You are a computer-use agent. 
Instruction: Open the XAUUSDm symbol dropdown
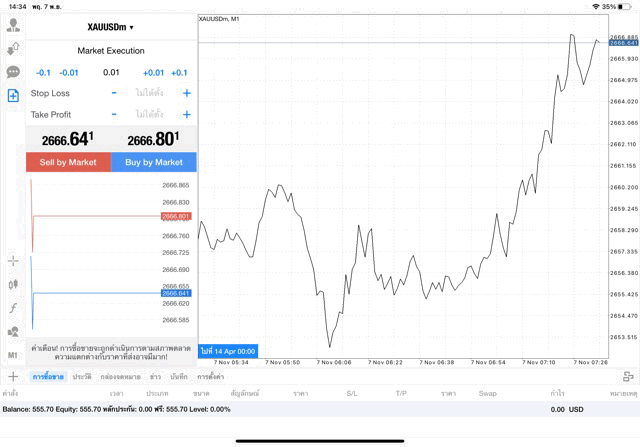110,27
